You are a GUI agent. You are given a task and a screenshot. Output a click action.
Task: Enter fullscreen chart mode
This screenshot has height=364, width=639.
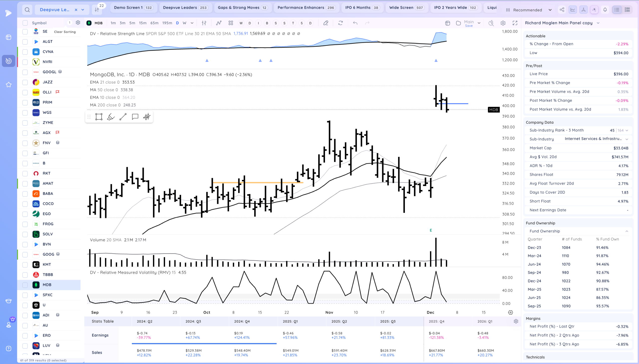(515, 23)
